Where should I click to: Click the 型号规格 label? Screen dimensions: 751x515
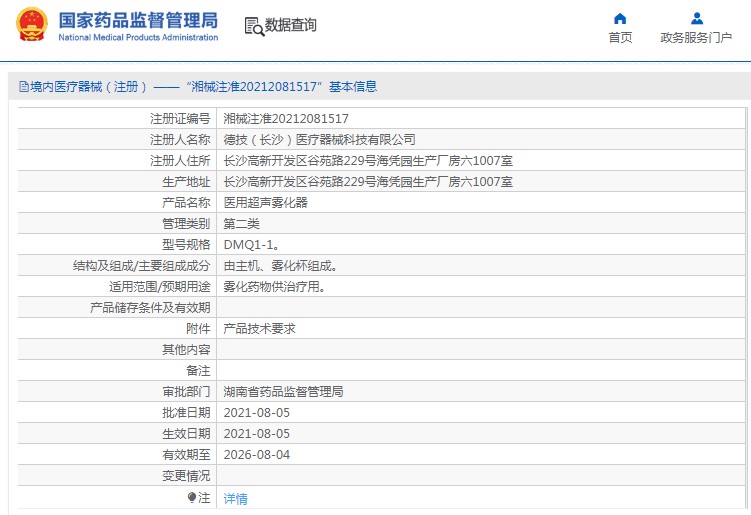coord(186,245)
